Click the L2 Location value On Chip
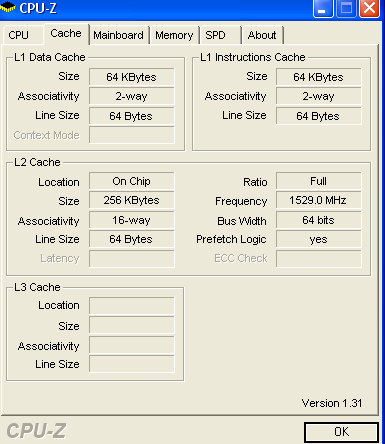 click(132, 181)
